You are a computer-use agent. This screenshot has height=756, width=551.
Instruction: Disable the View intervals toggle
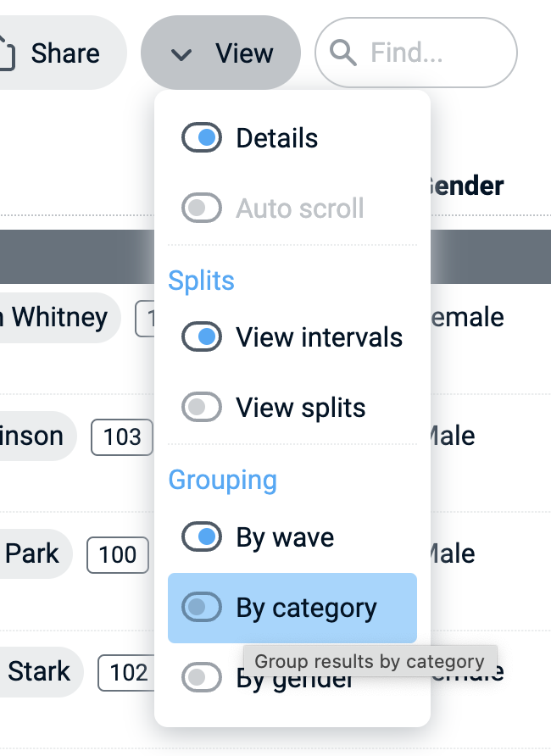point(202,337)
